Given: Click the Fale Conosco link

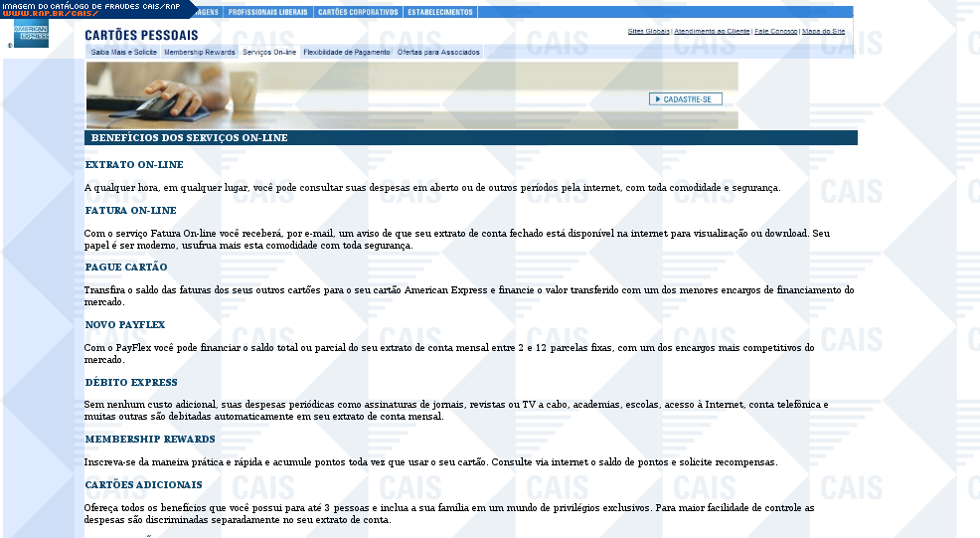Looking at the screenshot, I should [775, 32].
